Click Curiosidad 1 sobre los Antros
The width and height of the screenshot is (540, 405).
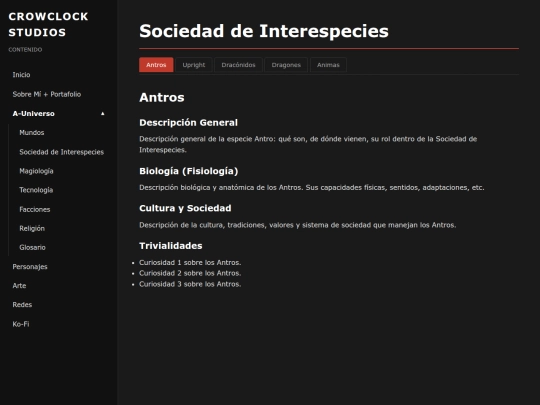(x=190, y=262)
